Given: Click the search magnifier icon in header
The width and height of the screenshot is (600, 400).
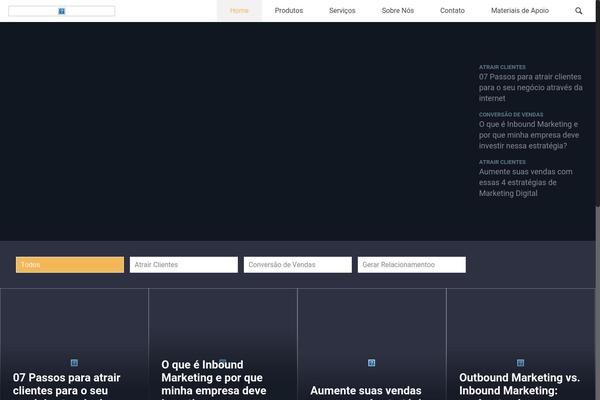Looking at the screenshot, I should [579, 11].
